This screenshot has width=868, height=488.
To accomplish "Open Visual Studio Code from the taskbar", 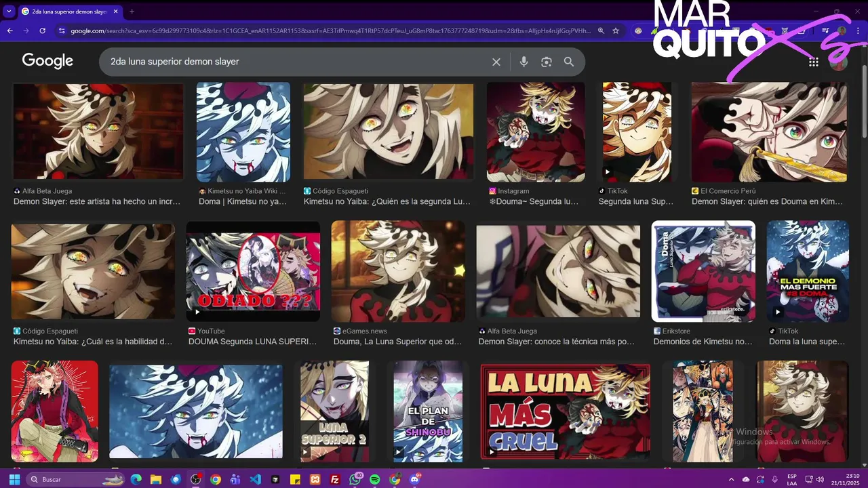I will [255, 479].
